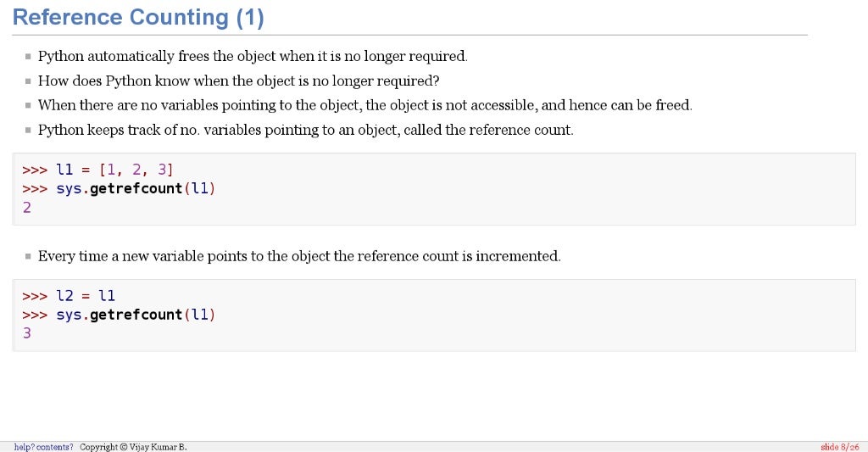Viewport: 868px width, 452px height.
Task: Click code line l1 = [1, 2, 3]
Action: (98, 170)
